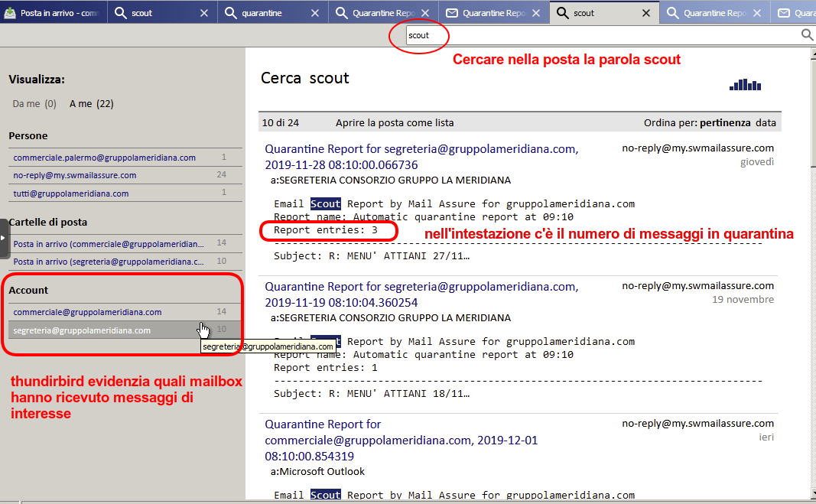
Task: Sort results by "data"
Action: [766, 122]
